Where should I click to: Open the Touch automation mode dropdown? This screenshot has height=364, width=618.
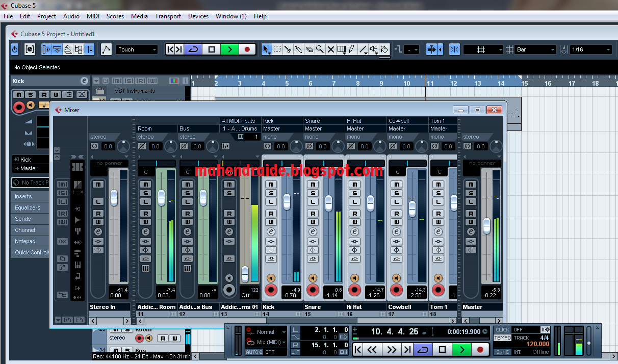137,49
